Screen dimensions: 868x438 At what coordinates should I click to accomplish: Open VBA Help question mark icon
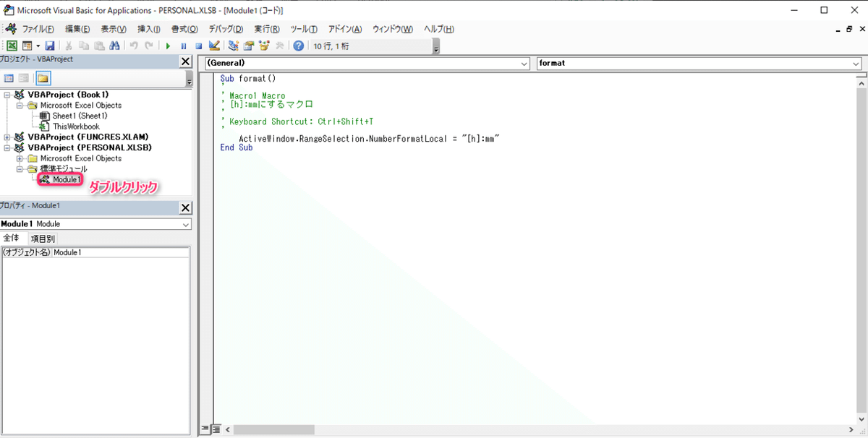pos(298,46)
